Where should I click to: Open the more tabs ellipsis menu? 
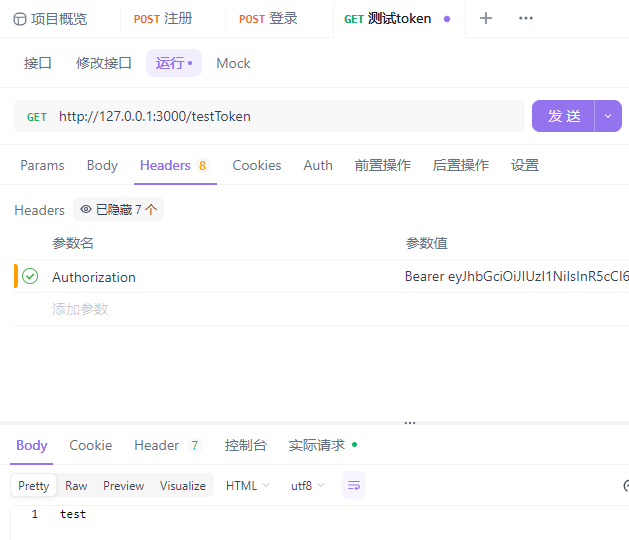(526, 18)
